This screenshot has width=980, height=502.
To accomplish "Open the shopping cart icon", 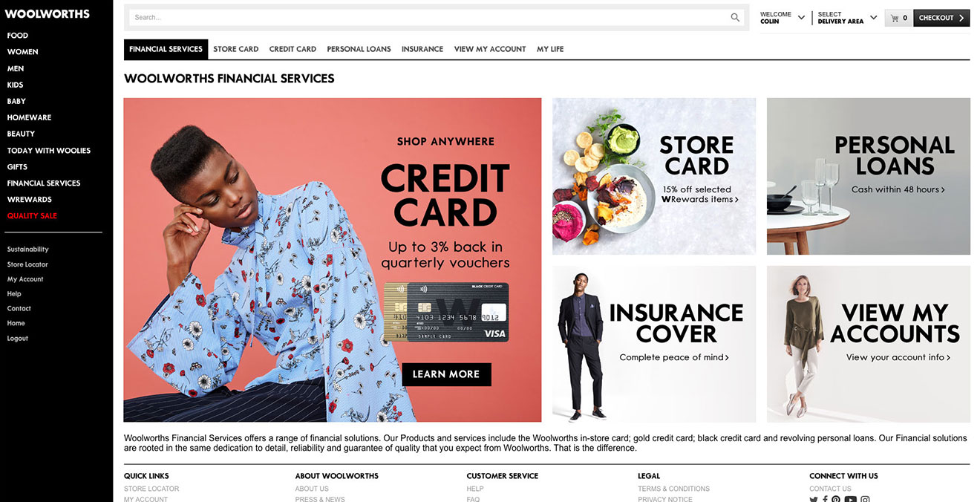I will tap(895, 18).
